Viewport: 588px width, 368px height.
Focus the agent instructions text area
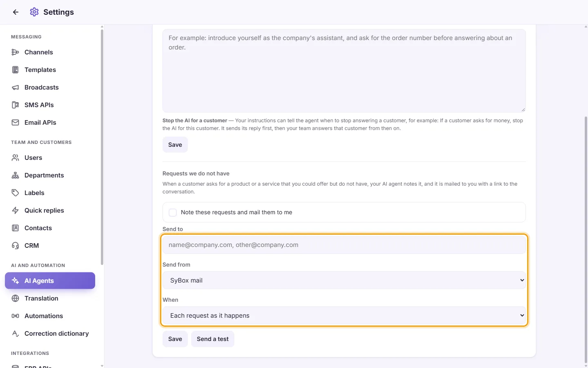point(344,71)
